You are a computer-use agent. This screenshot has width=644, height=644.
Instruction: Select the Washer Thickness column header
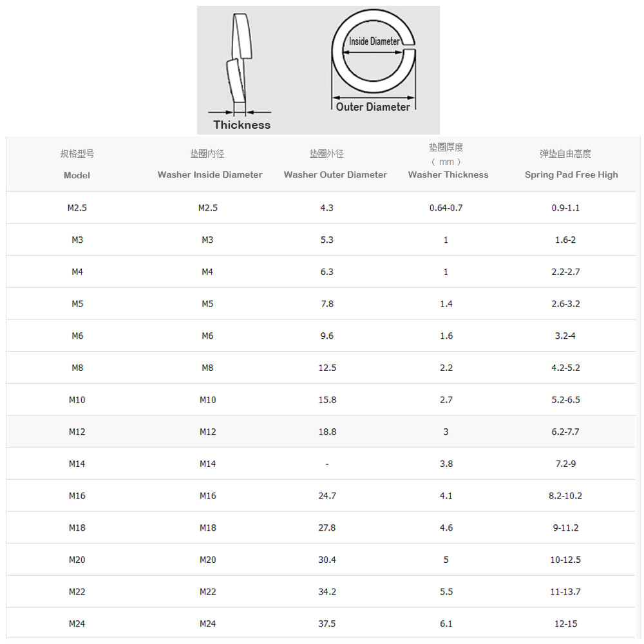pos(448,175)
